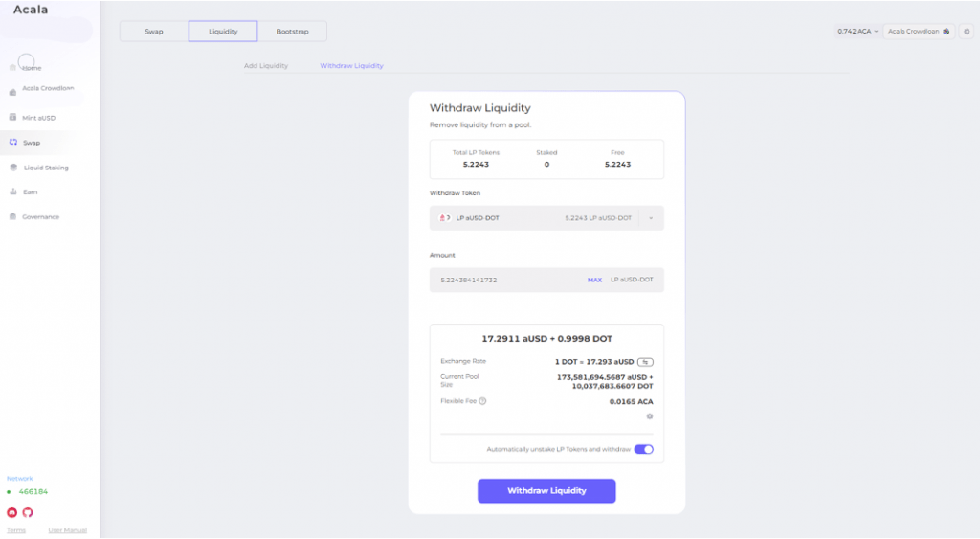This screenshot has width=980, height=539.
Task: Open the User Manual link
Action: [x=67, y=530]
